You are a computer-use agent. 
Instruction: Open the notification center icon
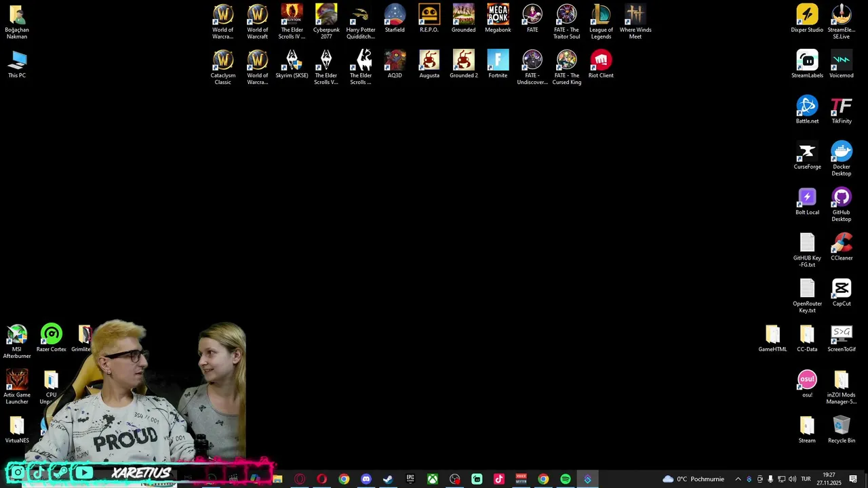(853, 479)
